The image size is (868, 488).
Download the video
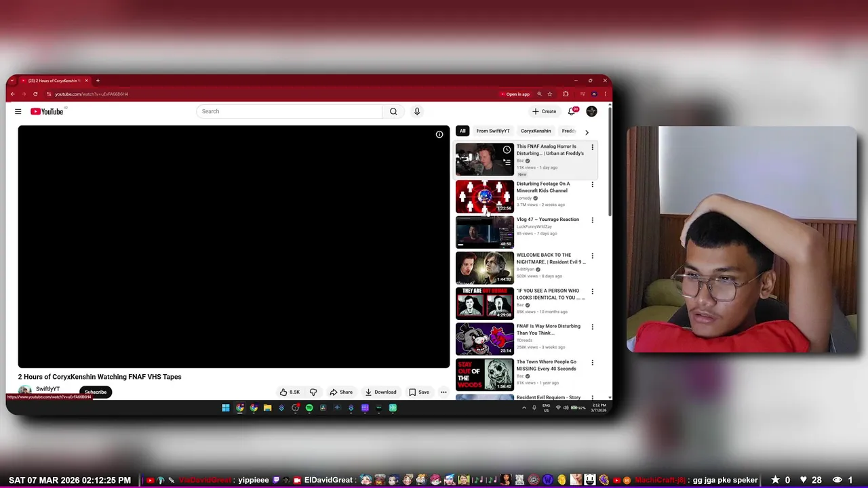click(380, 392)
